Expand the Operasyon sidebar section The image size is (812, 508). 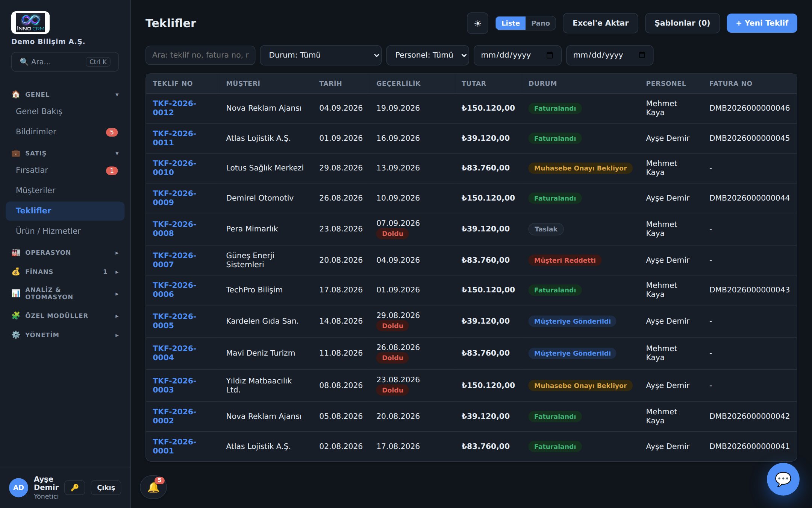coord(65,252)
